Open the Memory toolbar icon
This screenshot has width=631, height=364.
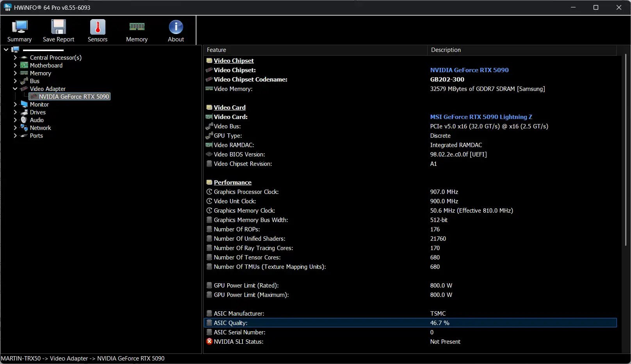[x=137, y=27]
